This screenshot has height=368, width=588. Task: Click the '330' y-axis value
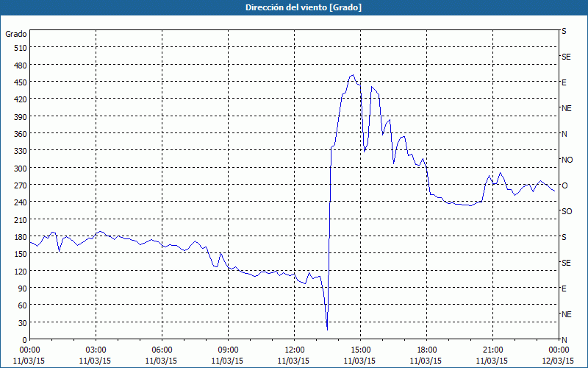click(x=21, y=151)
